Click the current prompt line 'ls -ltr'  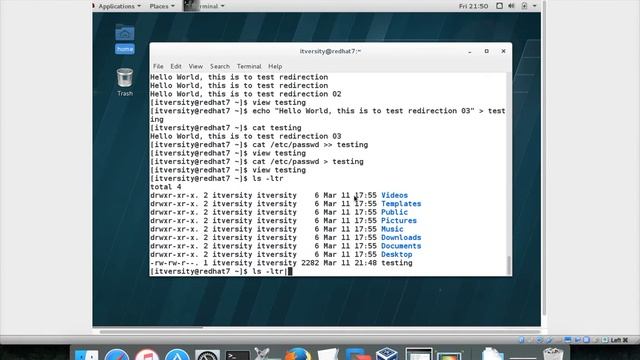[221, 271]
